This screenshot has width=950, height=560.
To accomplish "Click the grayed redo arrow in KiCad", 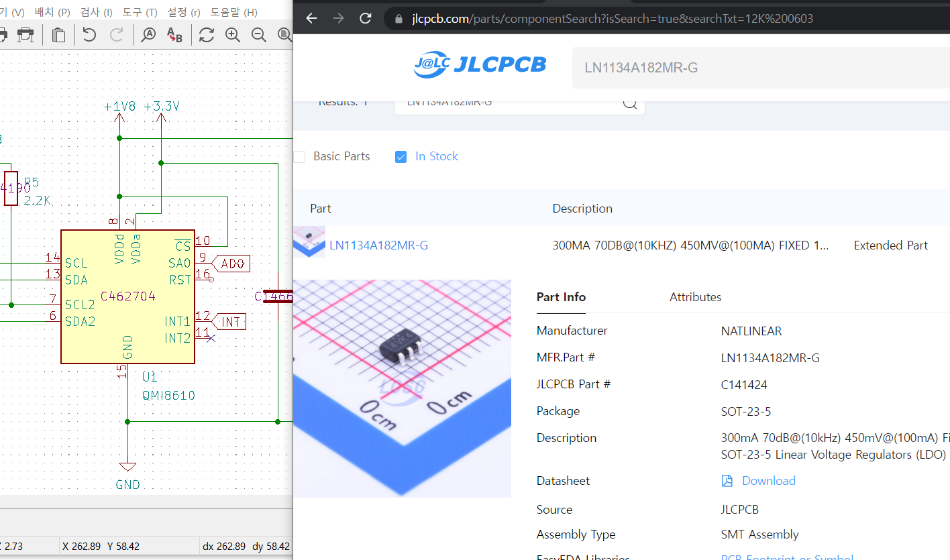I will tap(117, 34).
